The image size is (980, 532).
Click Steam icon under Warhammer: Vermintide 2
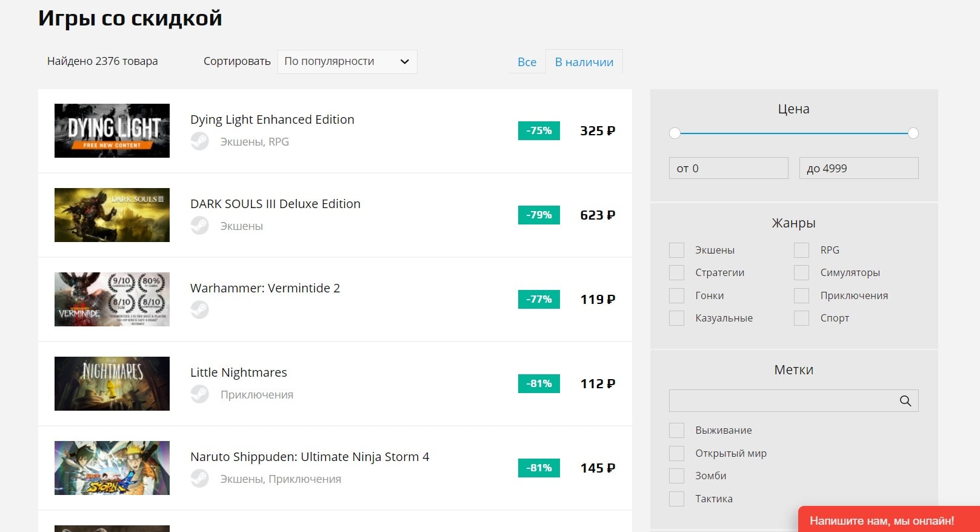point(199,310)
